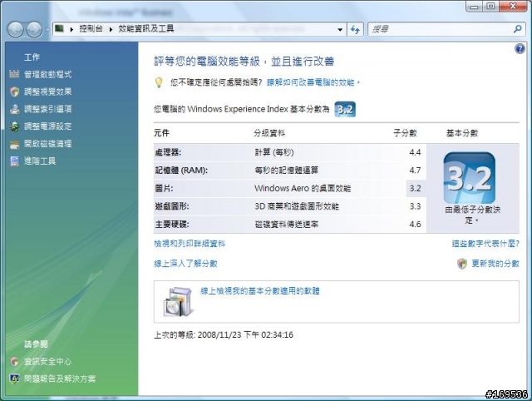Open 調整索引選項 task link
Image resolution: width=532 pixels, height=401 pixels.
click(48, 109)
